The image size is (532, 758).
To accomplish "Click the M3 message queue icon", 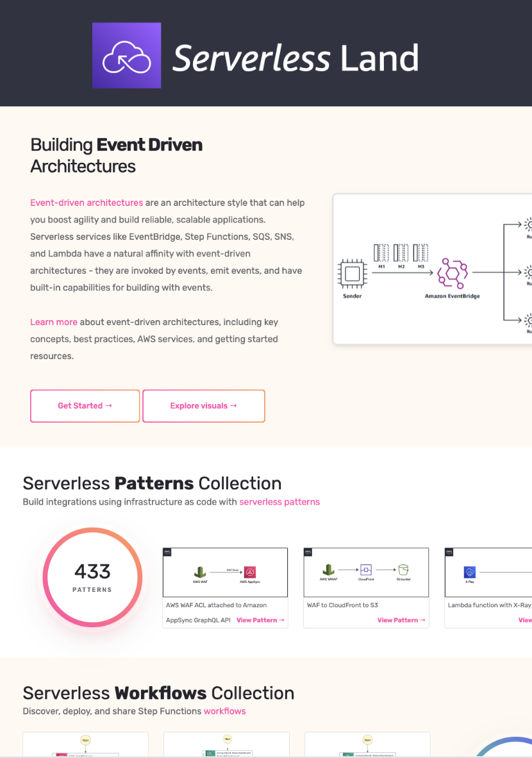I will 421,253.
